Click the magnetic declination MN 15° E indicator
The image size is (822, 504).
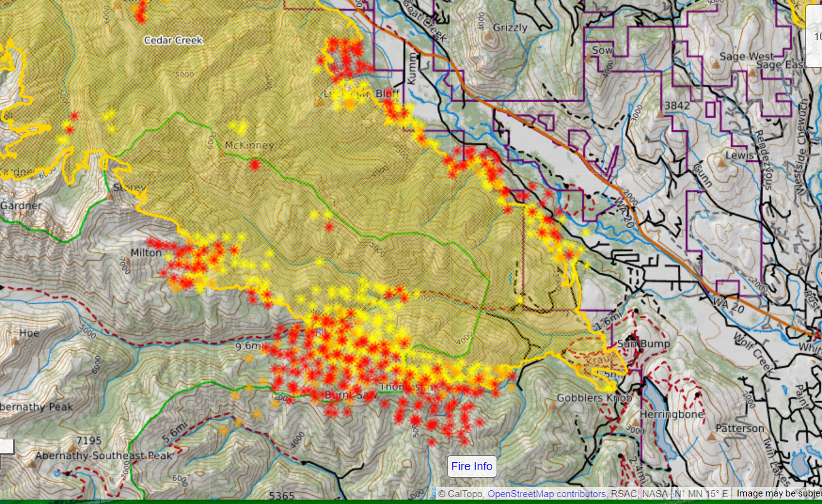pos(703,494)
